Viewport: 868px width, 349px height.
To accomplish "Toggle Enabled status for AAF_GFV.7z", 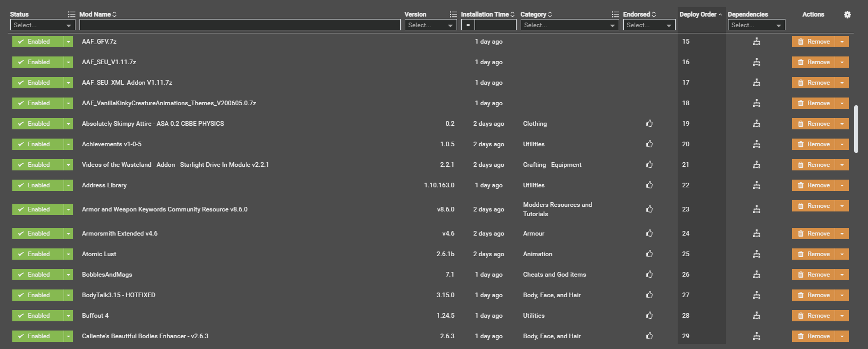I will (x=37, y=42).
